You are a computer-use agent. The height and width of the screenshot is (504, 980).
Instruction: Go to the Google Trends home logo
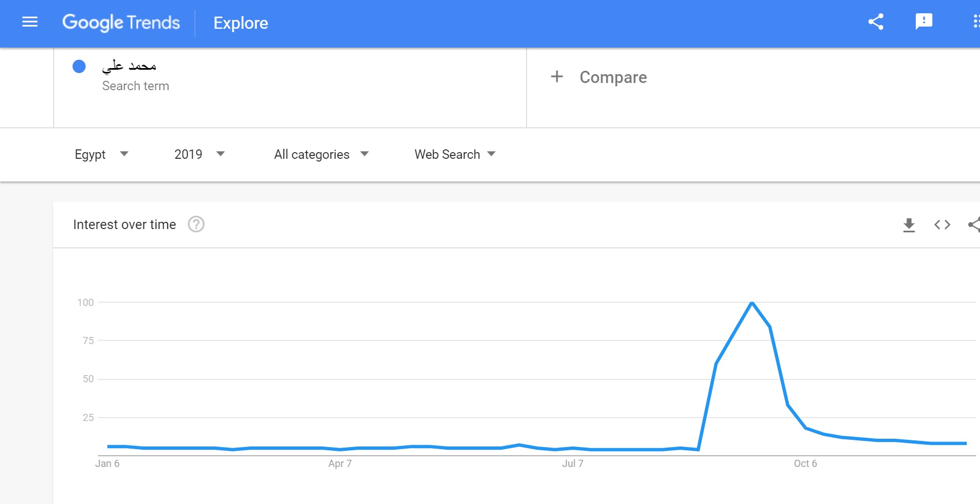121,23
